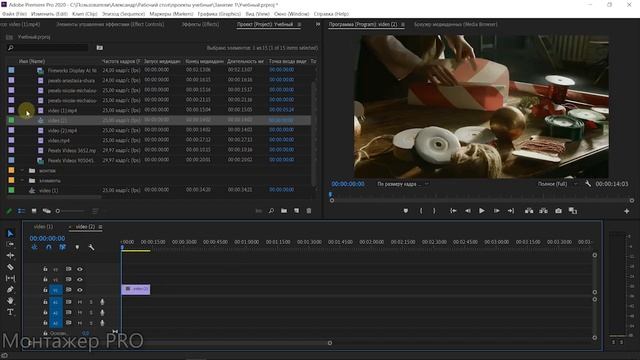Viewport: 640px width, 360px height.
Task: Show overflow panels chevron in the Project group
Action: click(x=318, y=24)
